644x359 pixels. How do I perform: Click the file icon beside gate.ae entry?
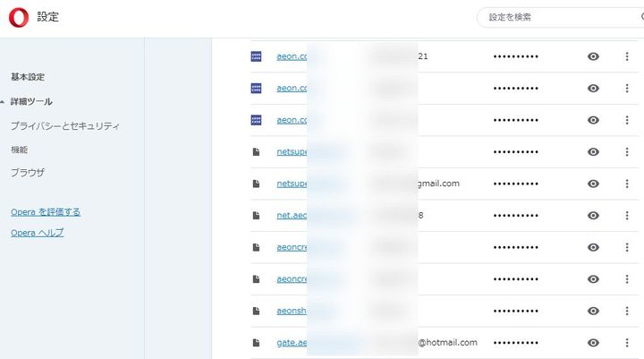(x=256, y=343)
